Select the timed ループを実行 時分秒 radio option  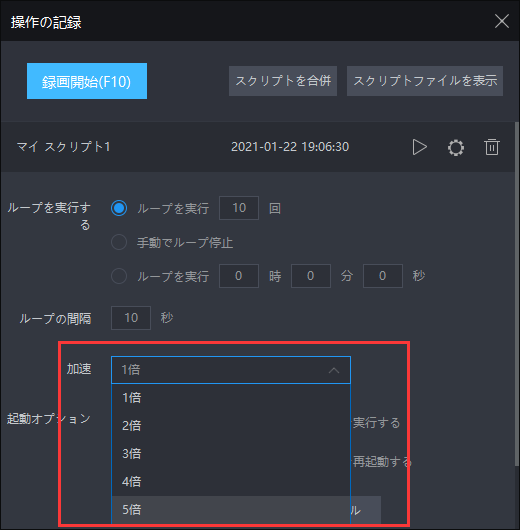[x=119, y=276]
